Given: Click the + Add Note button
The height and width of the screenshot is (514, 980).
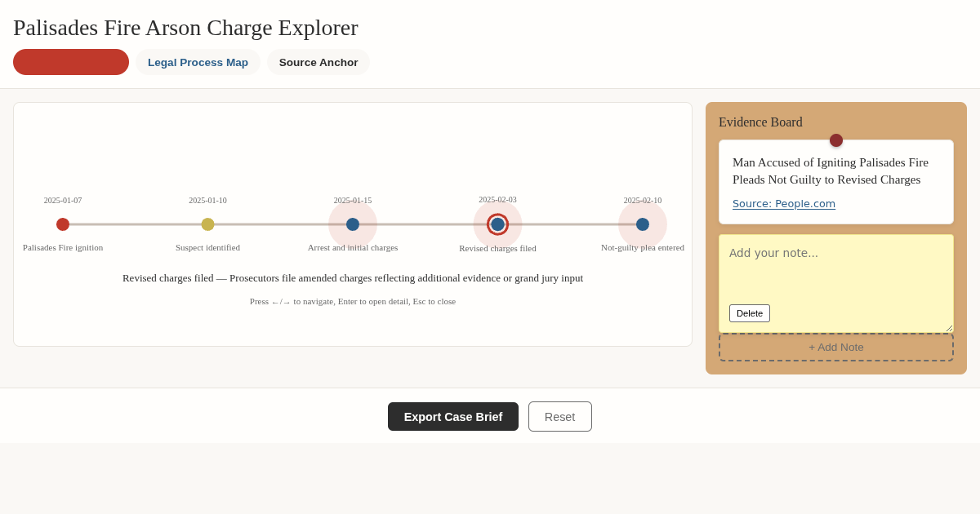Looking at the screenshot, I should pyautogui.click(x=836, y=347).
